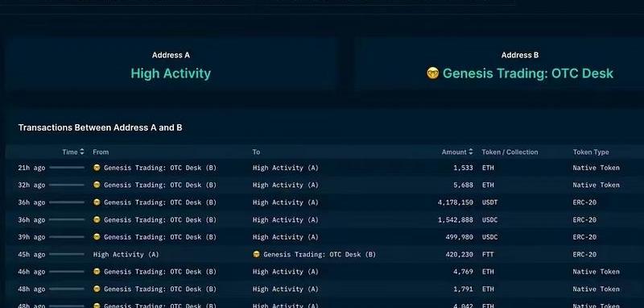
Task: Open High Activity (A) sender in FTT row
Action: coord(126,255)
